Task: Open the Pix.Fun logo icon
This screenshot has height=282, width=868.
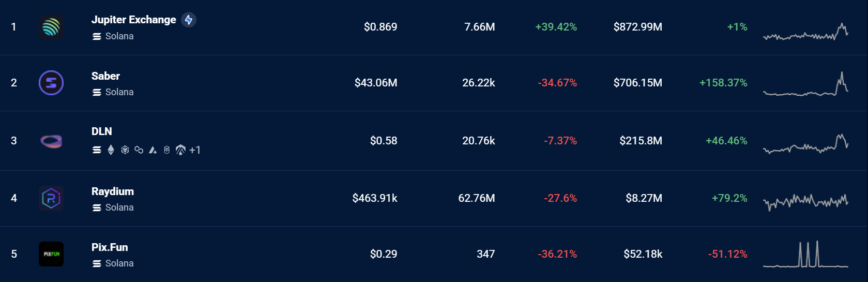Action: pyautogui.click(x=51, y=254)
